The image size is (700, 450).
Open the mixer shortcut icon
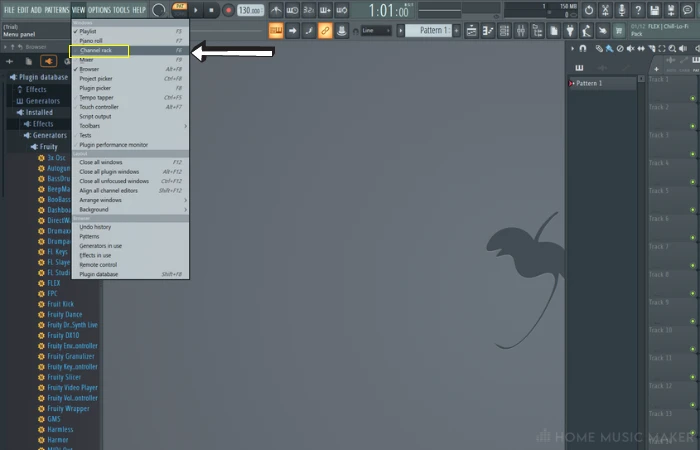[521, 31]
